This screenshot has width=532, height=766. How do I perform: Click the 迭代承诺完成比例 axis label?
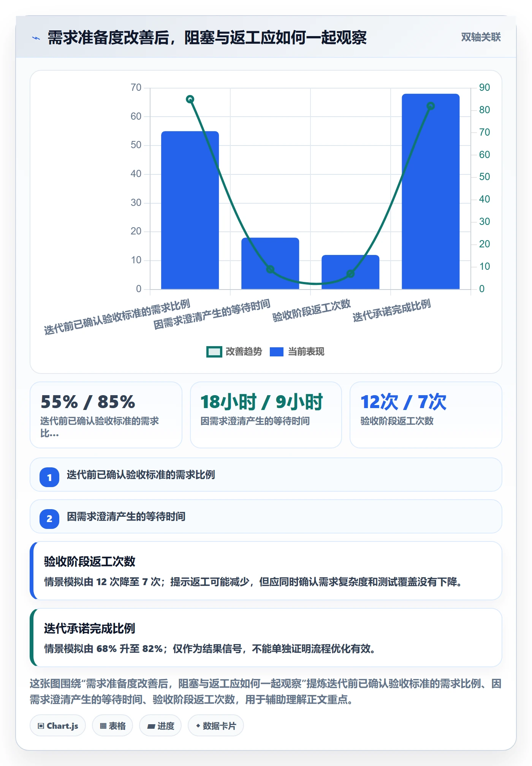click(392, 310)
